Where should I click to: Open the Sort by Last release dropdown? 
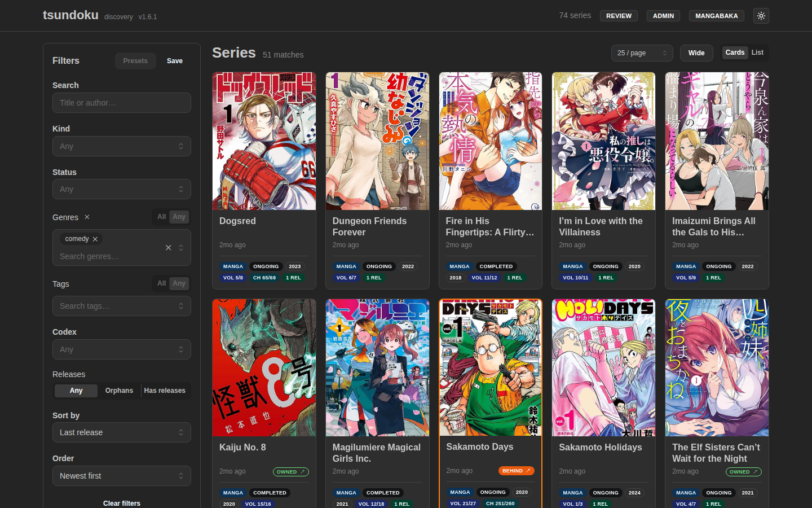122,432
